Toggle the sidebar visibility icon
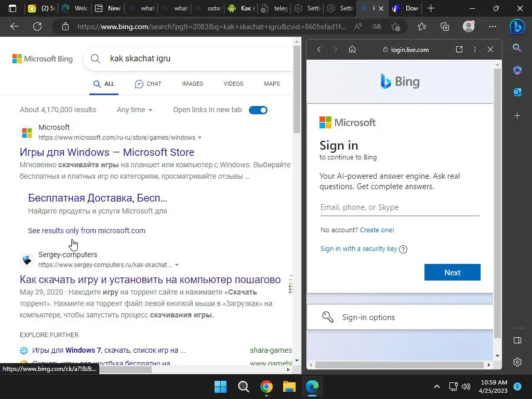 click(517, 340)
